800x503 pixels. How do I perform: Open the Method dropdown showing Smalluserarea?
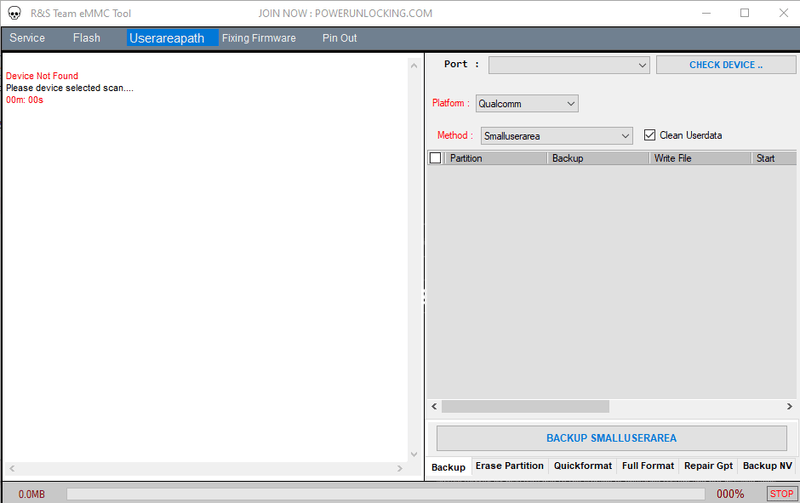click(x=557, y=136)
